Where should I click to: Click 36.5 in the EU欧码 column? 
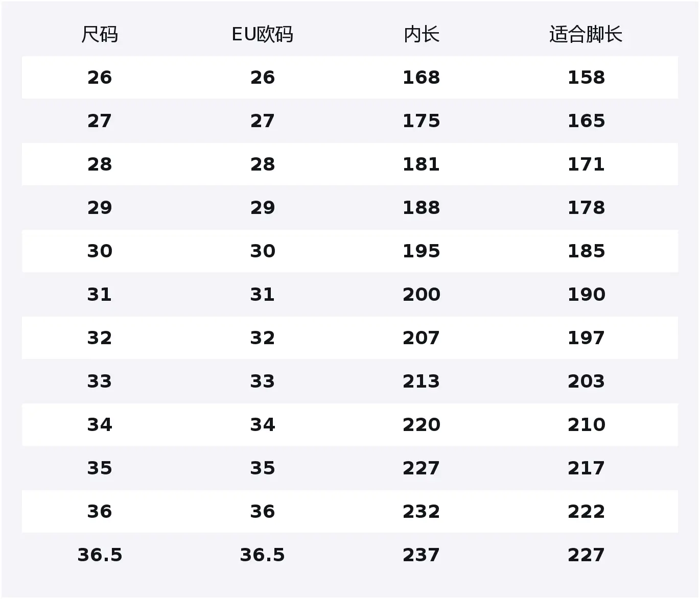click(x=262, y=555)
